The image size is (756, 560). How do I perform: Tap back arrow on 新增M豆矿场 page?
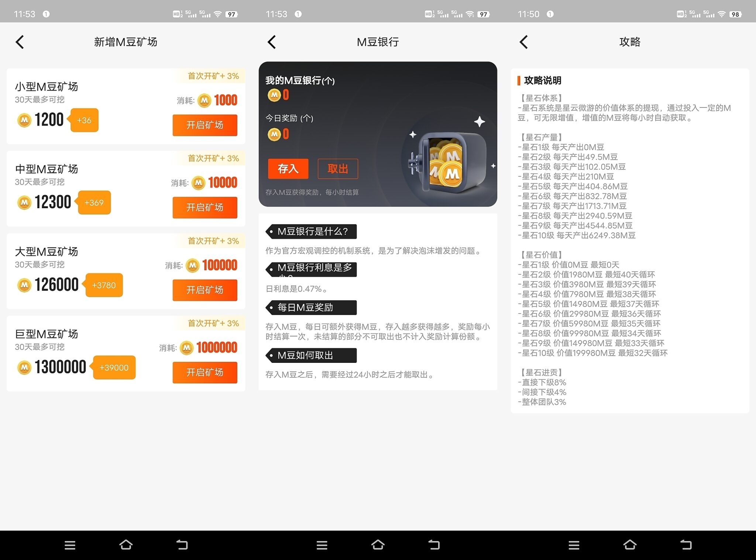point(20,42)
